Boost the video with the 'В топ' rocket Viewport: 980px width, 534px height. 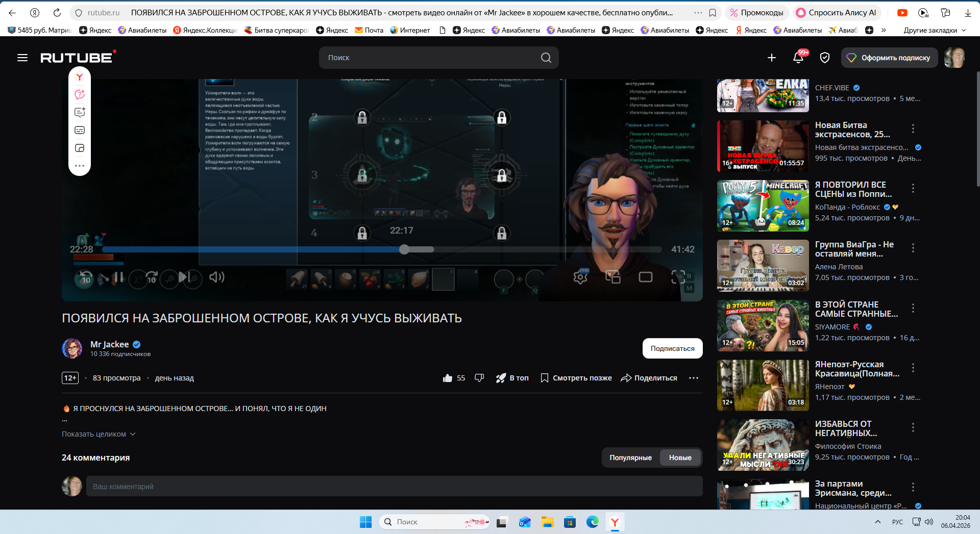point(512,378)
